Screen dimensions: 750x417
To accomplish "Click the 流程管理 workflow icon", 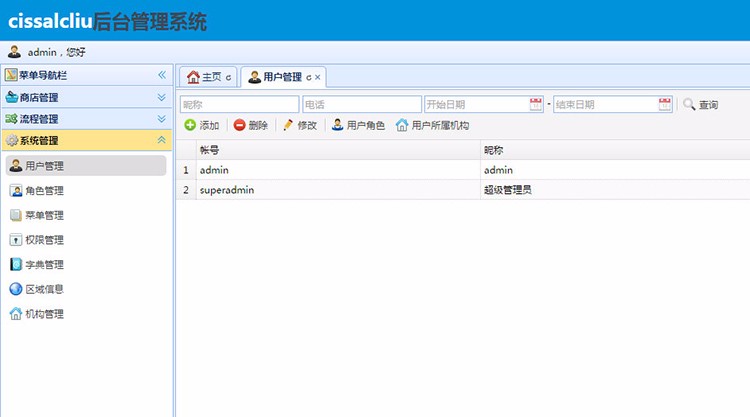I will click(11, 119).
